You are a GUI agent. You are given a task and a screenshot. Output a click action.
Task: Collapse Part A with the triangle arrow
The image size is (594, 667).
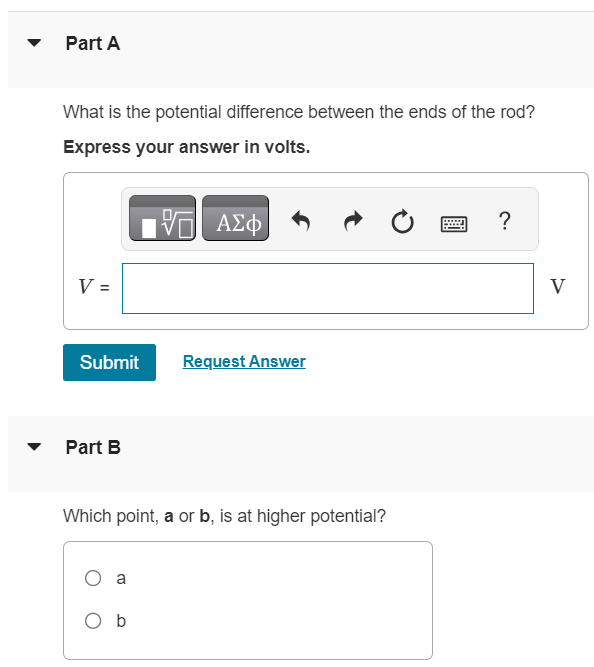(x=34, y=43)
